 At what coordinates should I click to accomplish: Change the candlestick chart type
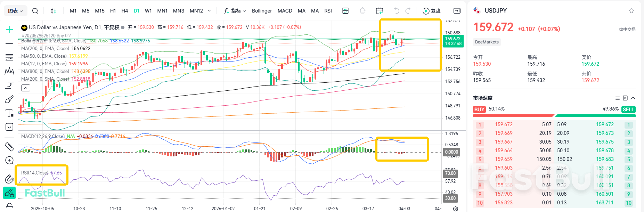coord(53,11)
